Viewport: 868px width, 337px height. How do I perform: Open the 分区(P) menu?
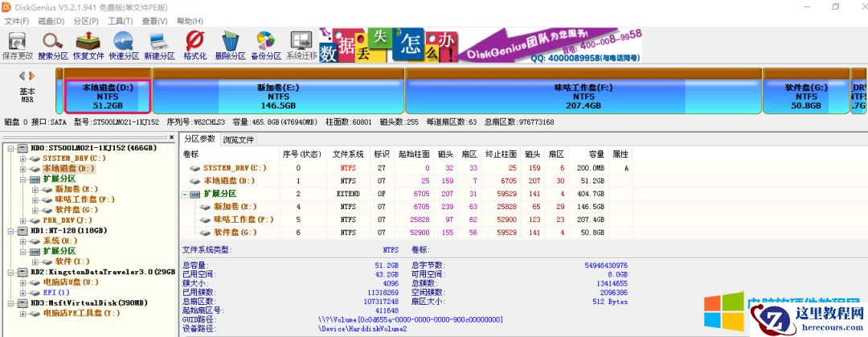[86, 21]
